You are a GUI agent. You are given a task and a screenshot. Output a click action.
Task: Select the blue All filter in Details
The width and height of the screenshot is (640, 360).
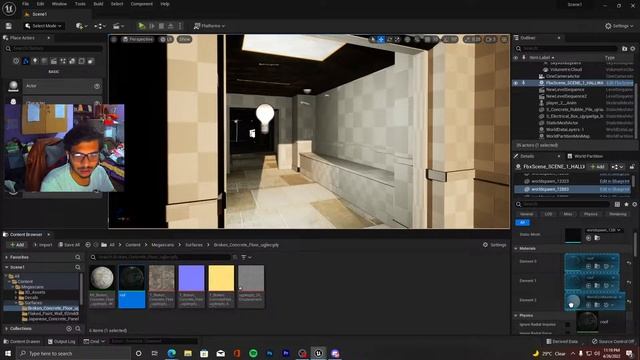522,222
